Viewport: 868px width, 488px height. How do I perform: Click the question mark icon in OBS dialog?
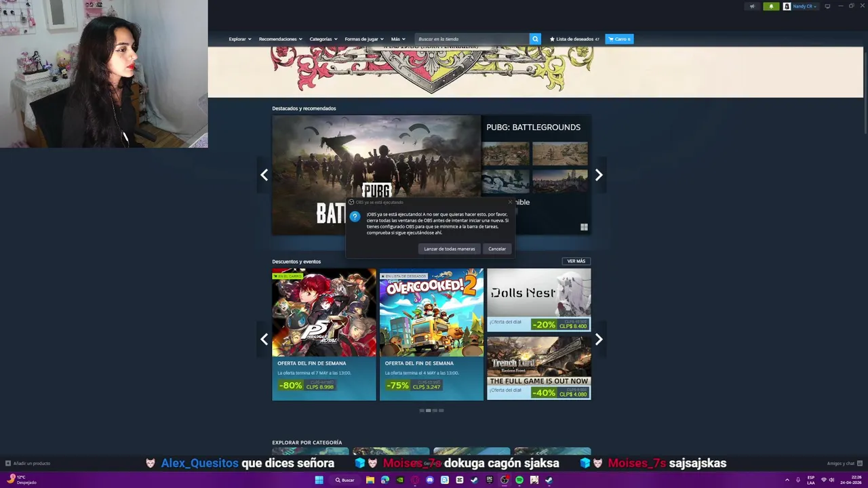click(355, 217)
